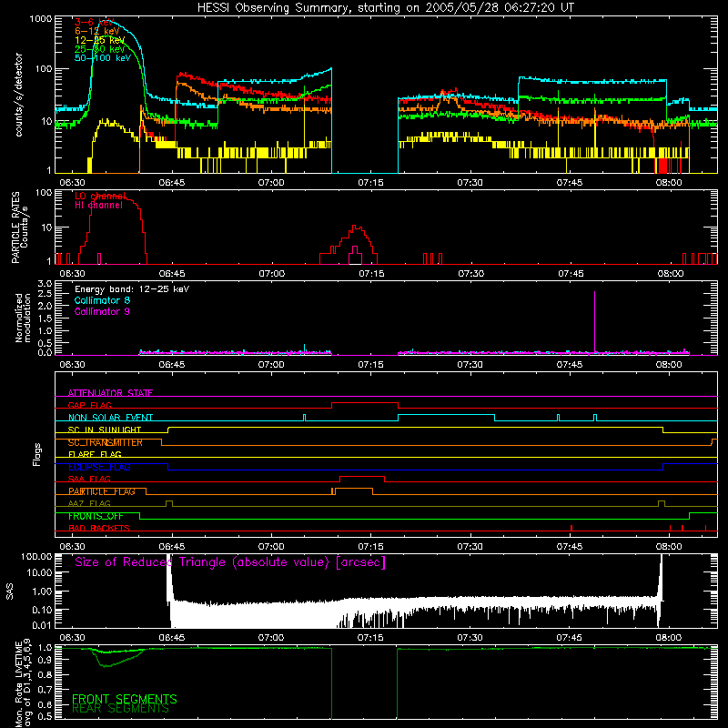Viewport: 728px width, 728px height.
Task: Click the raised GAP_FLAG step segment
Action: [x=365, y=403]
